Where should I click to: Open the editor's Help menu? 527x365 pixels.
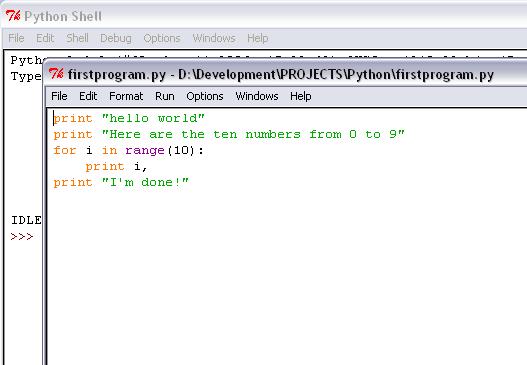pyautogui.click(x=300, y=96)
